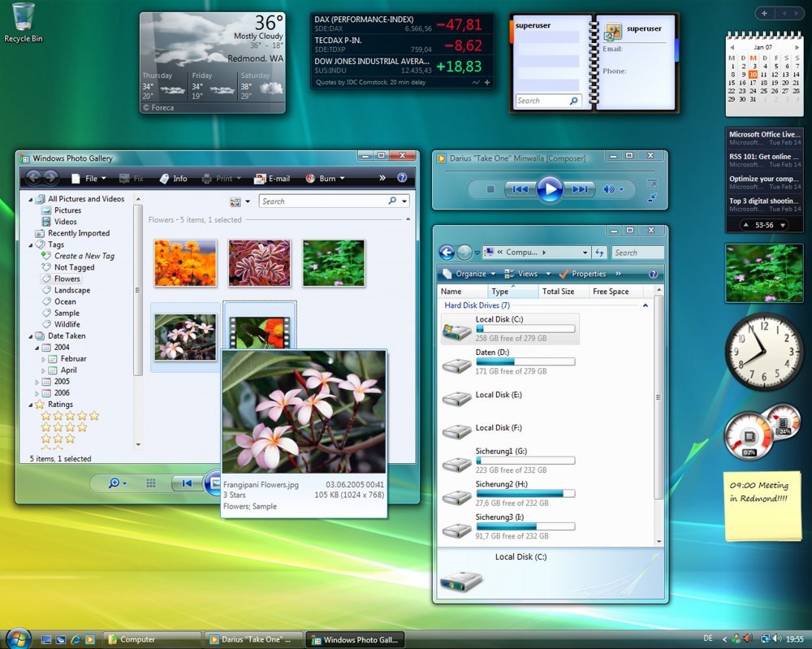Select the Daten (D:) drive
Viewport: 812px width, 649px height.
pos(510,361)
